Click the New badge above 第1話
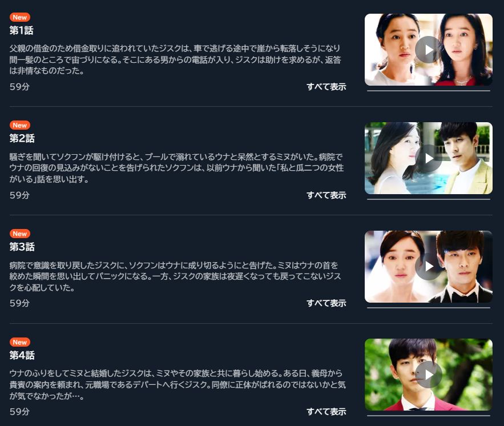504x426 pixels. coord(20,17)
